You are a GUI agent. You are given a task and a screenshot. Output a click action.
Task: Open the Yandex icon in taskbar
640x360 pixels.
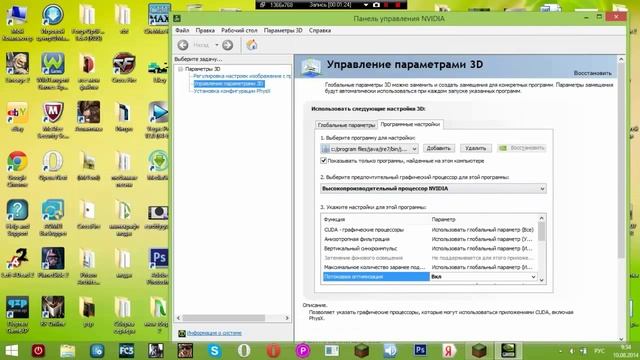pos(449,351)
